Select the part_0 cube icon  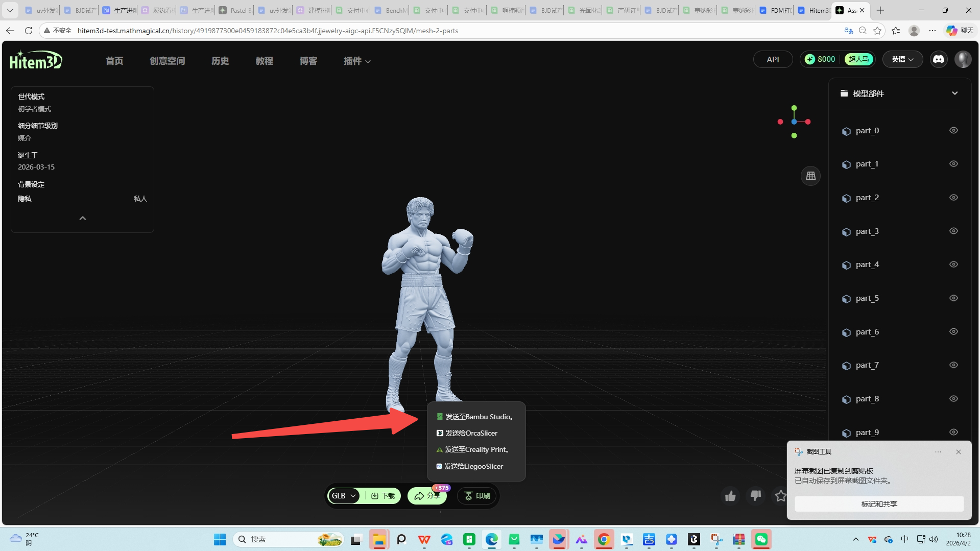point(846,130)
